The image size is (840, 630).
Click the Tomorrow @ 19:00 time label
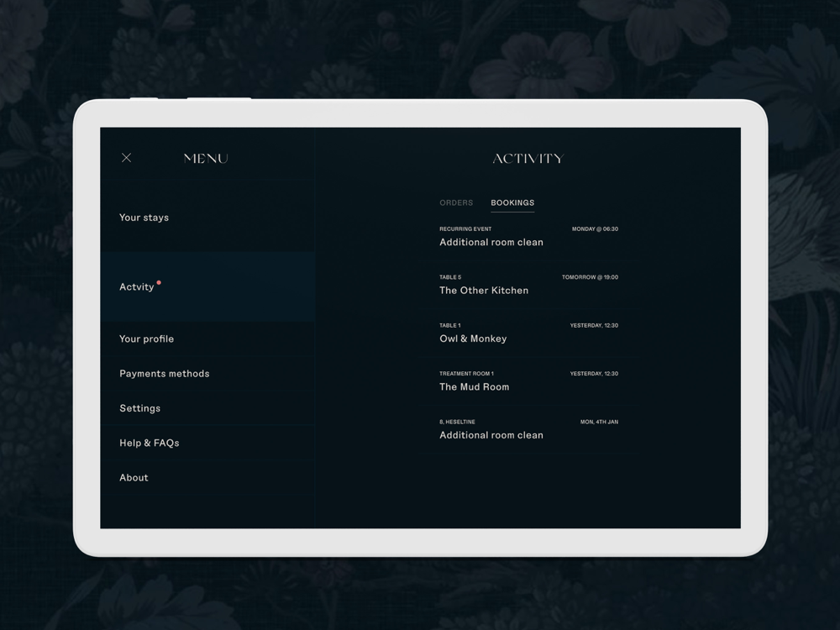point(590,277)
